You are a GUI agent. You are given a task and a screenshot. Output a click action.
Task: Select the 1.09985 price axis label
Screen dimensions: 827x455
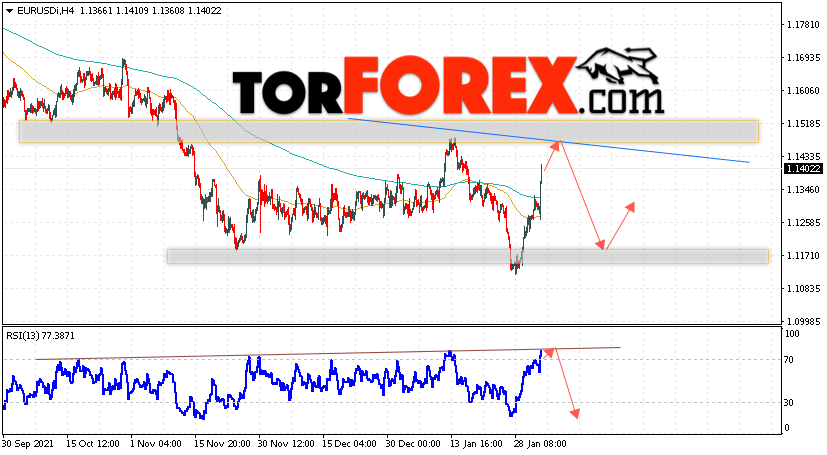coord(803,321)
